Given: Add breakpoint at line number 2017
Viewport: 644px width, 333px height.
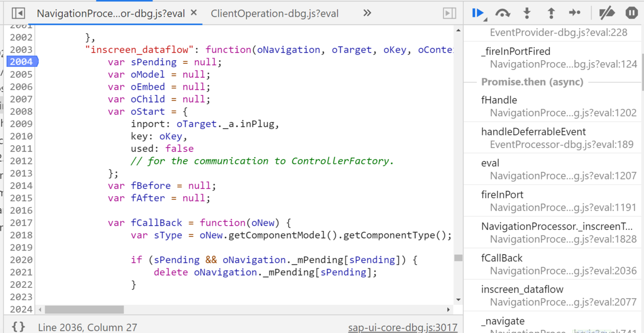Looking at the screenshot, I should tap(21, 223).
